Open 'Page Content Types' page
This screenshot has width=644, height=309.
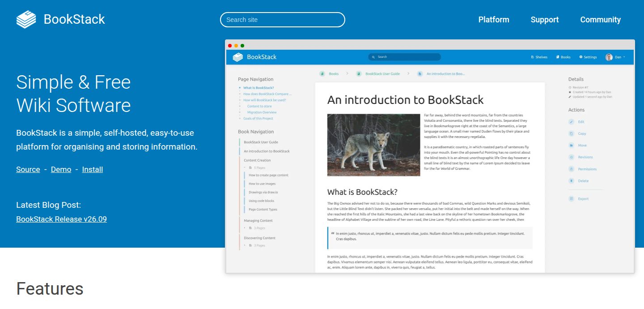pos(263,210)
